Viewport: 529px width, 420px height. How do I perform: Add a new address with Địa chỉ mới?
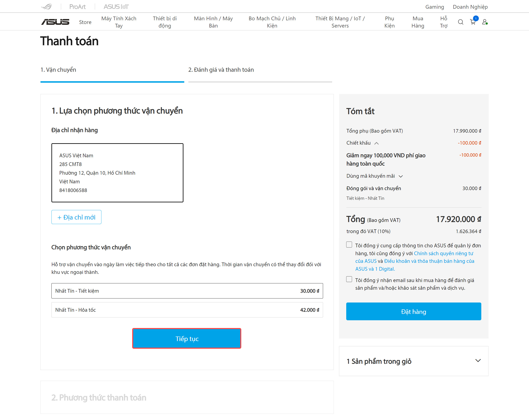click(x=76, y=217)
